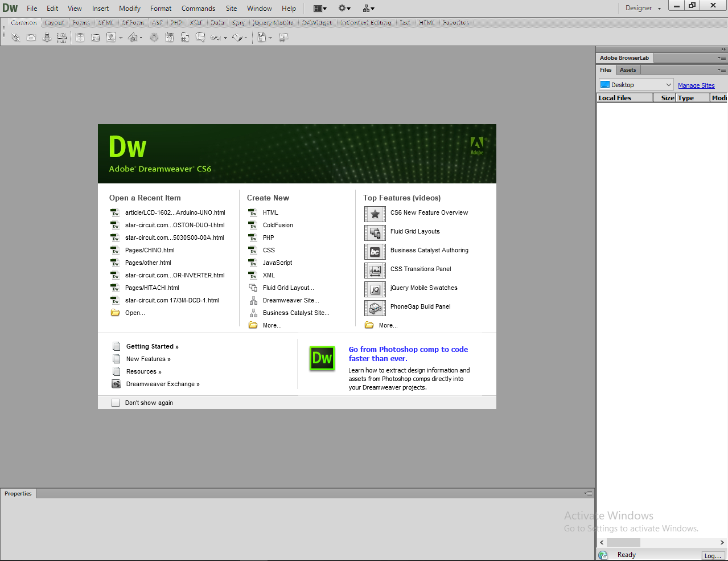728x561 pixels.
Task: Click the Tag Chooser icon
Action: tap(283, 38)
